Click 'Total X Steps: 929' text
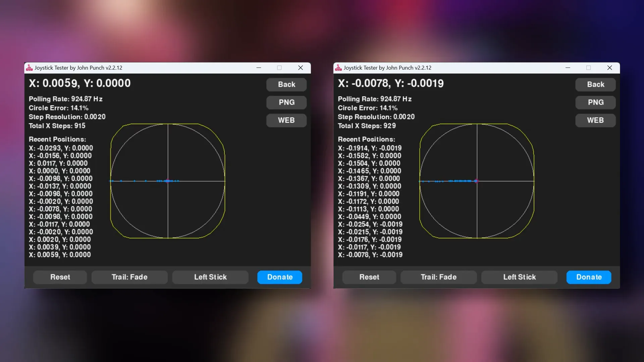 [x=367, y=126]
